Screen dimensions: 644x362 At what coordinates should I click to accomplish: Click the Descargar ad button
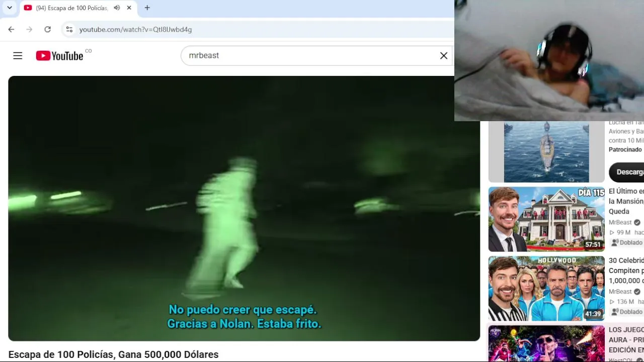pos(627,172)
